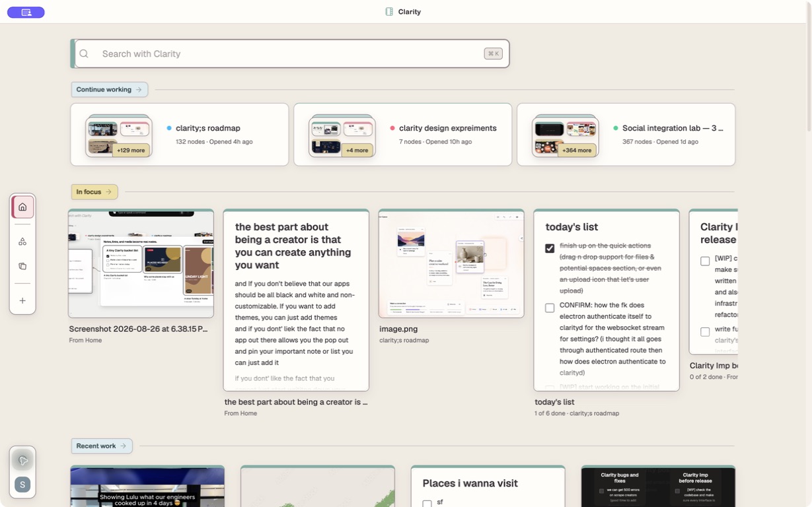Expand the "In focus" section
Viewport: 812px width, 507px height.
(94, 192)
